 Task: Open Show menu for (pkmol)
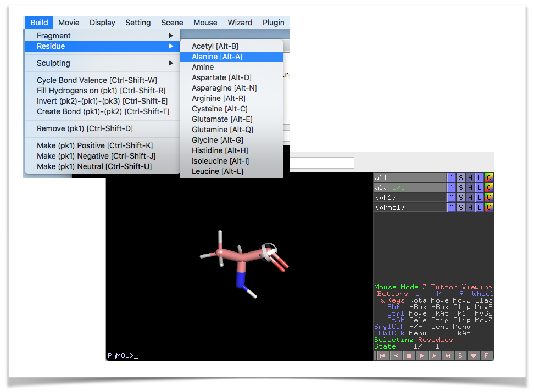pos(461,207)
